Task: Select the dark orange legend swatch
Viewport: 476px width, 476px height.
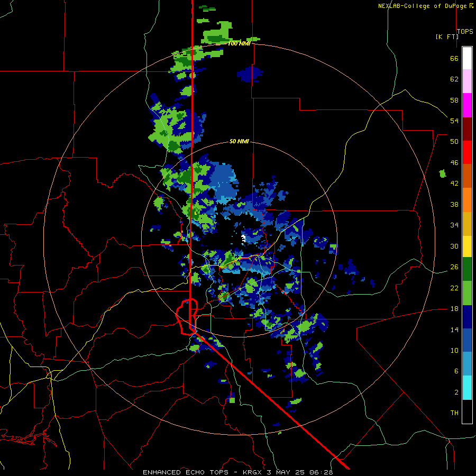Action: [467, 176]
